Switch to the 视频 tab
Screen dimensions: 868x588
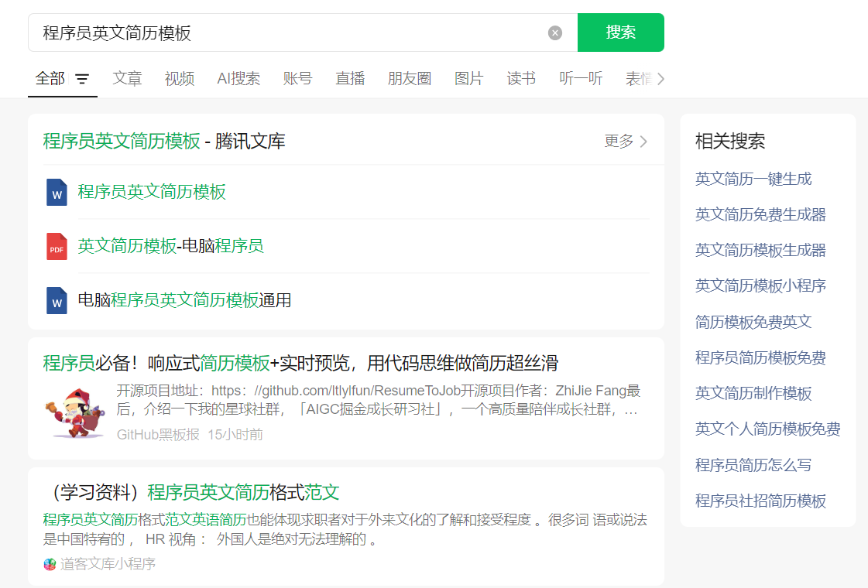pos(180,79)
